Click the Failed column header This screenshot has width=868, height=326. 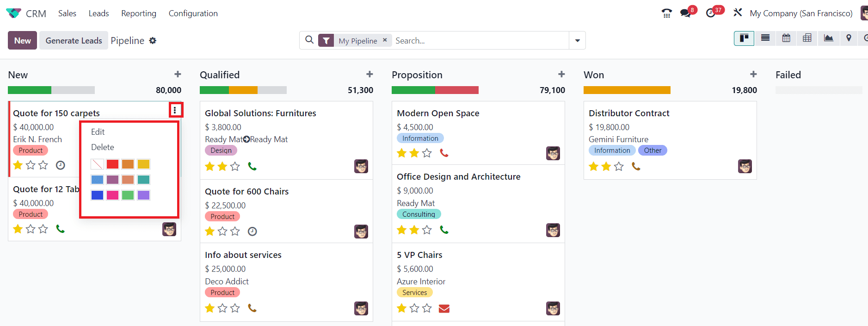pos(788,75)
